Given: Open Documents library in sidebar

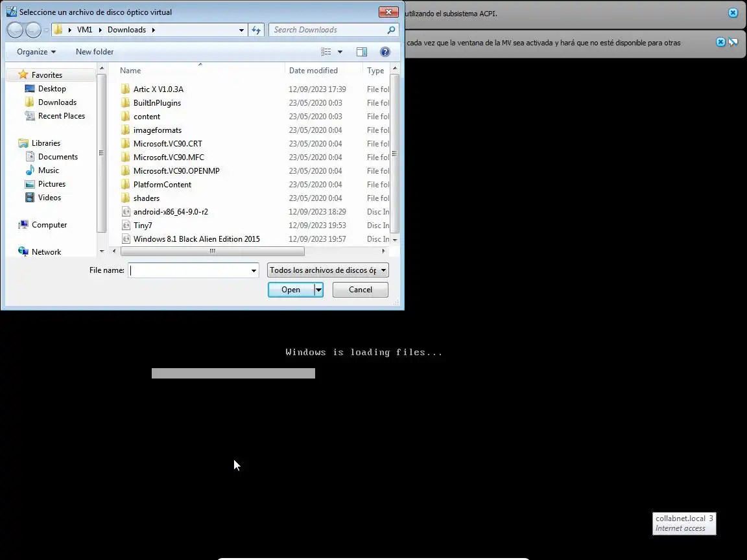Looking at the screenshot, I should pyautogui.click(x=58, y=157).
